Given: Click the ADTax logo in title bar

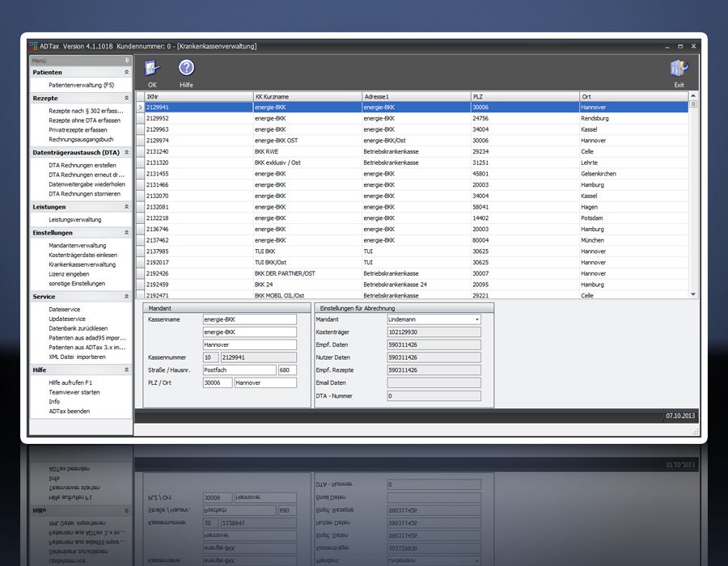Looking at the screenshot, I should 33,47.
